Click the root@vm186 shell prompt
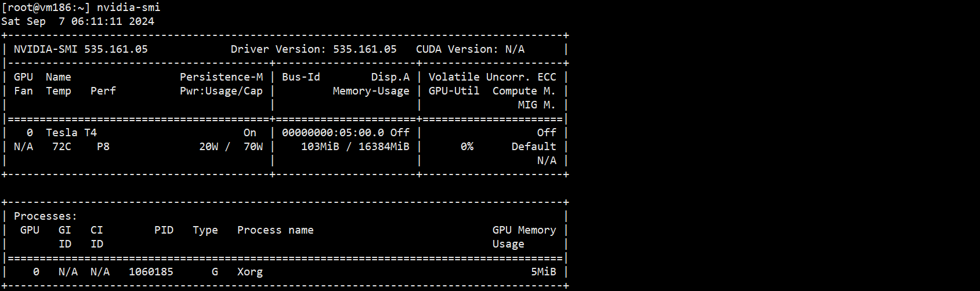980x291 pixels. (46, 8)
